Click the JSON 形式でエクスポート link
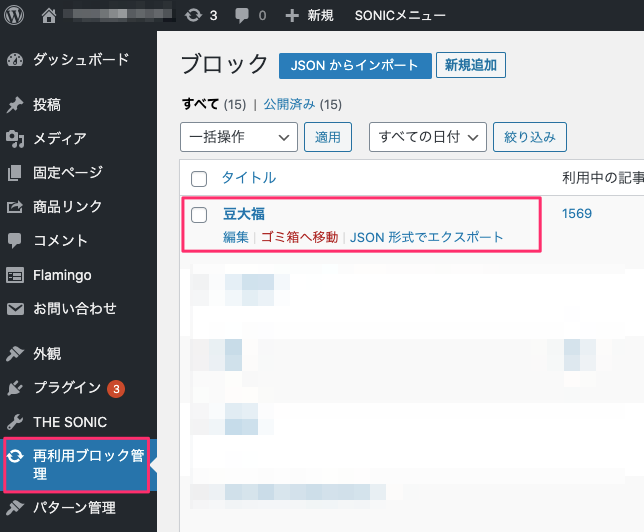Viewport: 644px width, 532px height. pos(426,237)
